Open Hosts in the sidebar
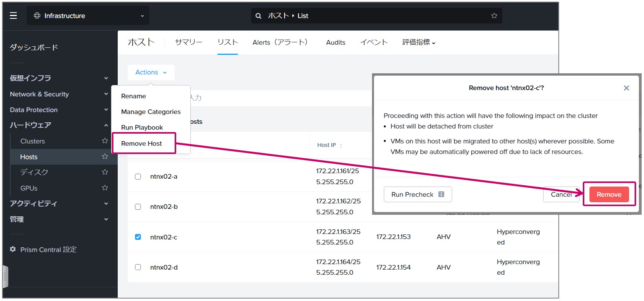The image size is (644, 301). [29, 157]
